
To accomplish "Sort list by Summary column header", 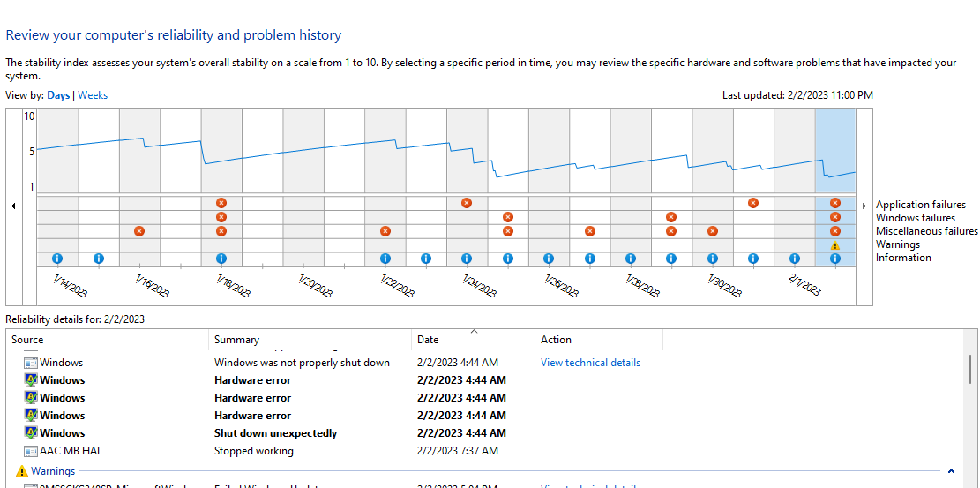I will (310, 340).
